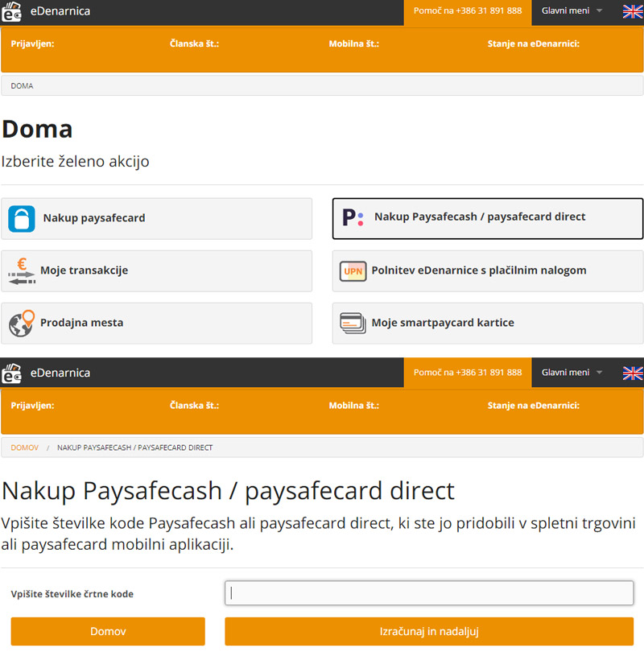Select Nakup Paysafecash / paysafecard direct tile
Viewport: 644px width, 652px height.
click(x=488, y=218)
